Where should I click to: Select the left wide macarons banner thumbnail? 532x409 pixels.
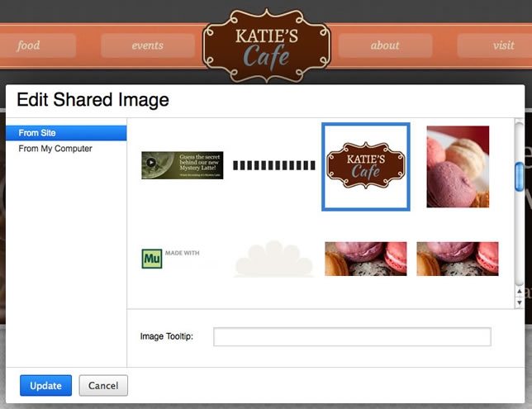[x=366, y=259]
